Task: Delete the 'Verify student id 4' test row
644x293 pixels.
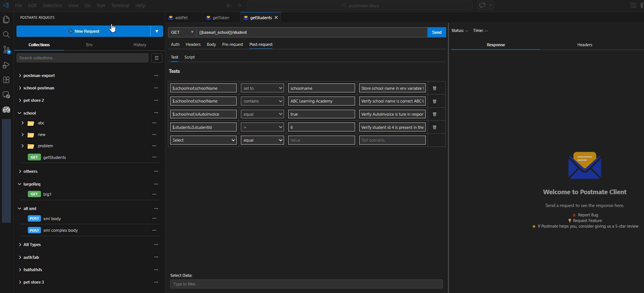Action: pyautogui.click(x=435, y=127)
